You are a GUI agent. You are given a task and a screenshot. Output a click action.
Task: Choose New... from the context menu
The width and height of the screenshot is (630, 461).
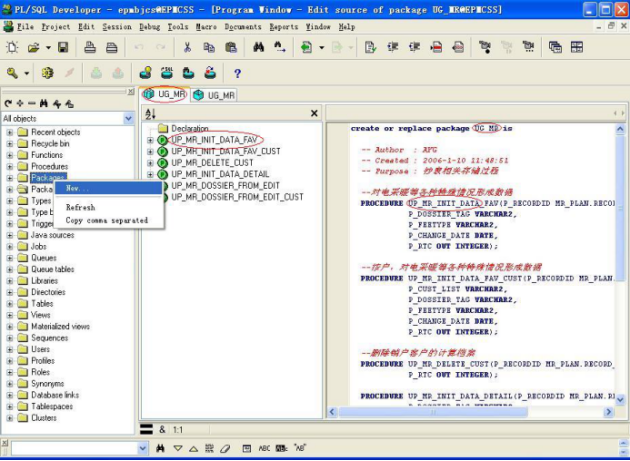tap(108, 188)
